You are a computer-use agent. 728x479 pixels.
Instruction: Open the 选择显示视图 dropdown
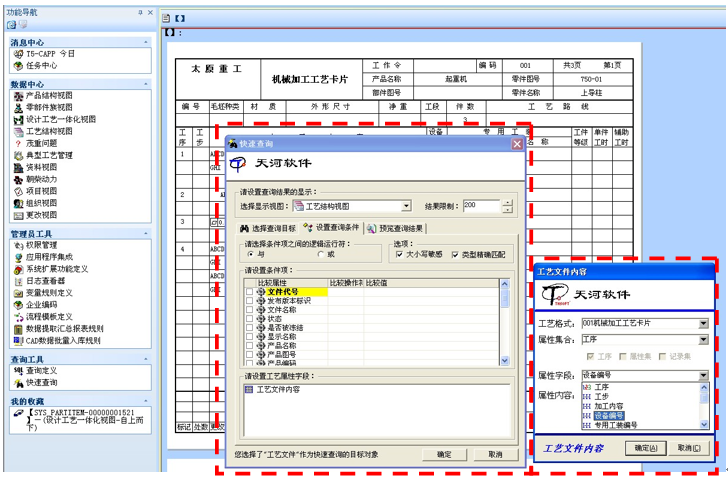click(406, 206)
